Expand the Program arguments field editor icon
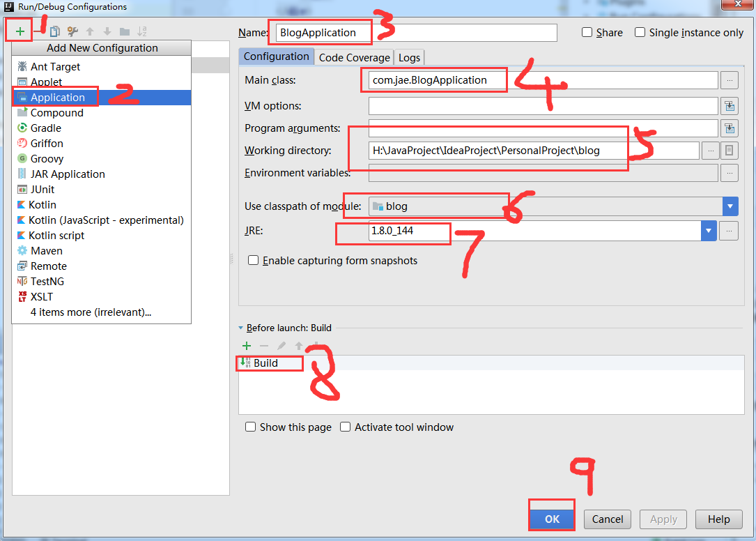This screenshot has width=756, height=541. click(x=730, y=128)
